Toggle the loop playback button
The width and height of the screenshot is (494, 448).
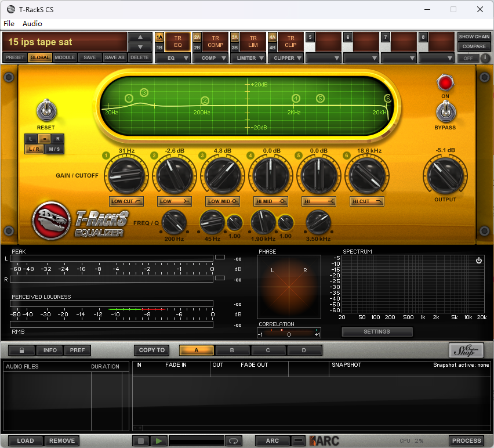[x=234, y=441]
